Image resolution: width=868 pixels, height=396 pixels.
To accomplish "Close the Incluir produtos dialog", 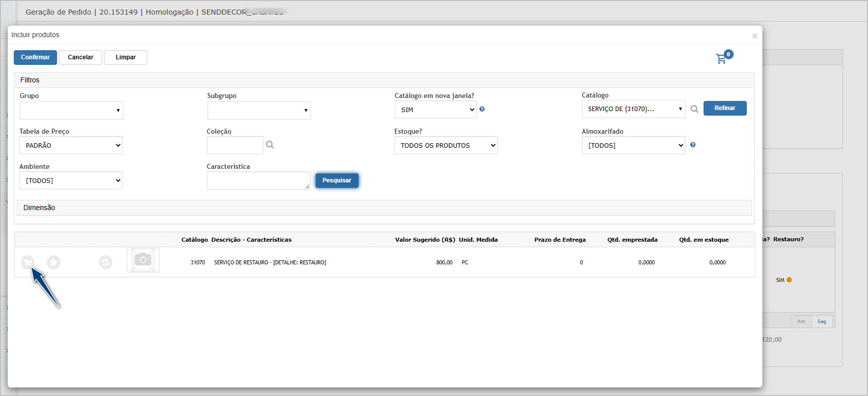I will [x=755, y=36].
